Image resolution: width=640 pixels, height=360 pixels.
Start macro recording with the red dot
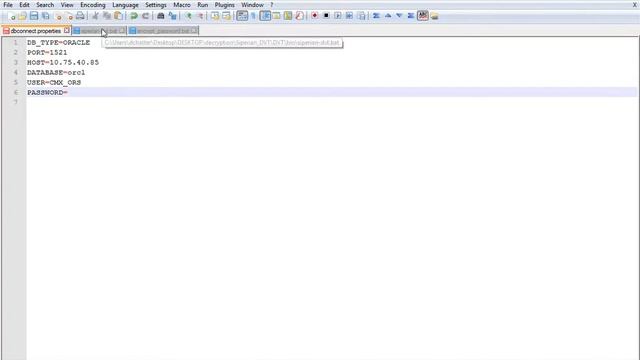315,16
